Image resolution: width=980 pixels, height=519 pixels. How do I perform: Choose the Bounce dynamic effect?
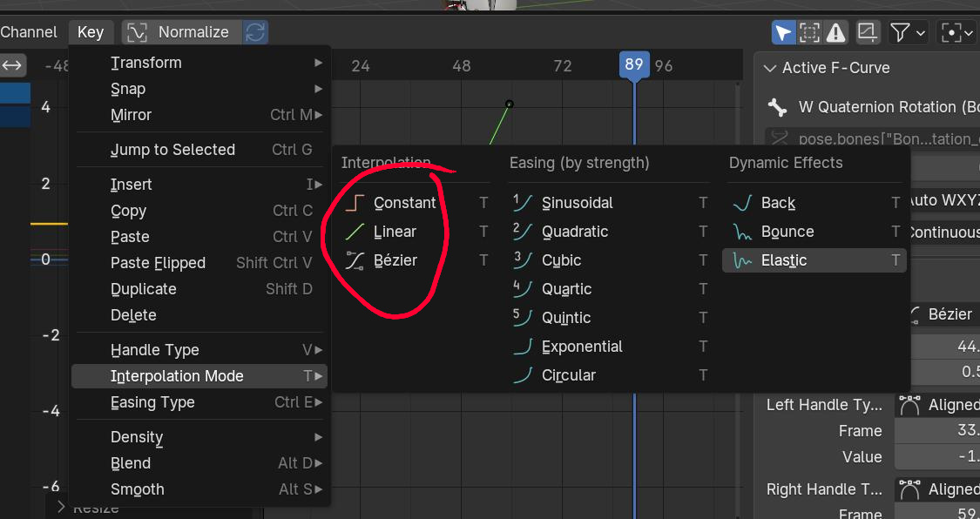814,231
